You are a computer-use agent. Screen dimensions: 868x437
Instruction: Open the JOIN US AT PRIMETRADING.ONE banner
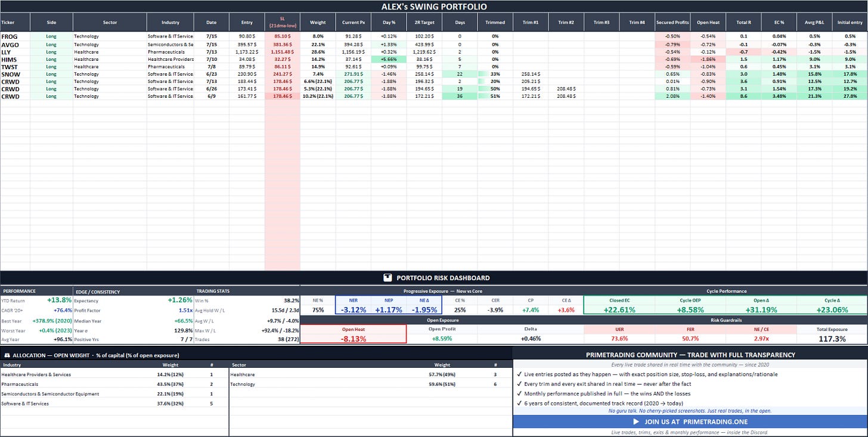tap(690, 421)
